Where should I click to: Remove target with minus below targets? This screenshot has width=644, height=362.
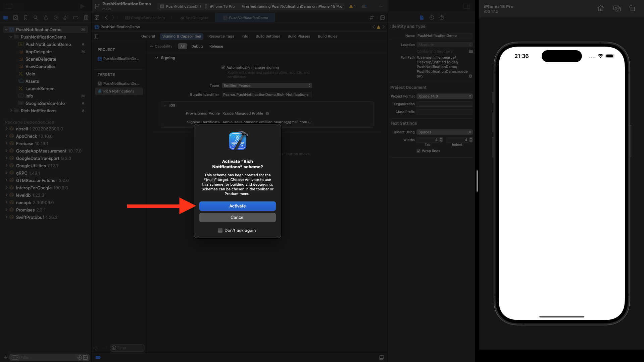[x=104, y=348]
